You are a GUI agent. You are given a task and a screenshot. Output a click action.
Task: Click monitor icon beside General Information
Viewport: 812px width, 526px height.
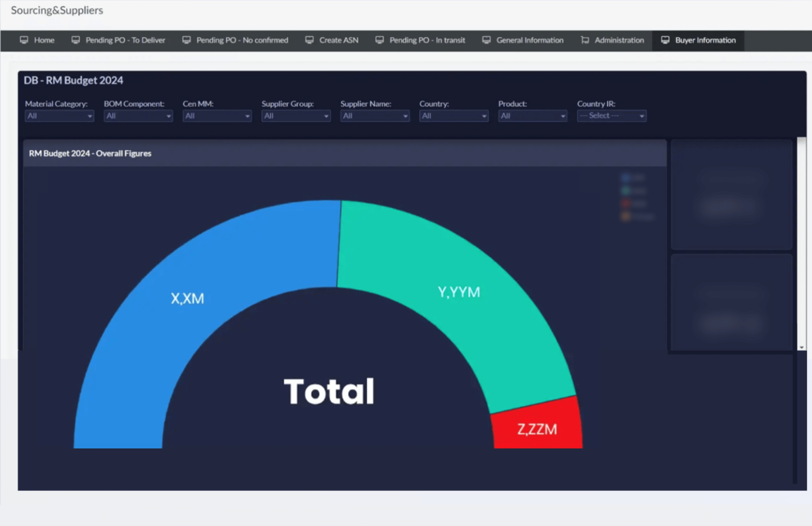pyautogui.click(x=486, y=40)
